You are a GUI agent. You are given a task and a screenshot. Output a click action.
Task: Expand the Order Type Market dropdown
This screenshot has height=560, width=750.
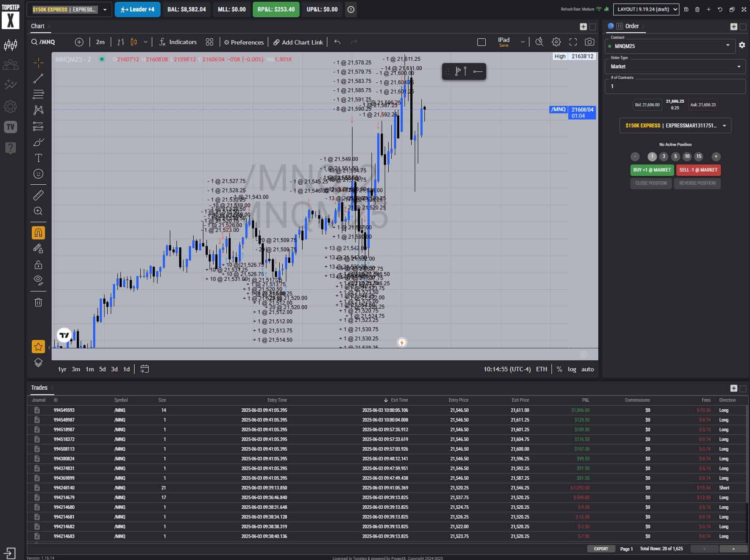pos(675,67)
